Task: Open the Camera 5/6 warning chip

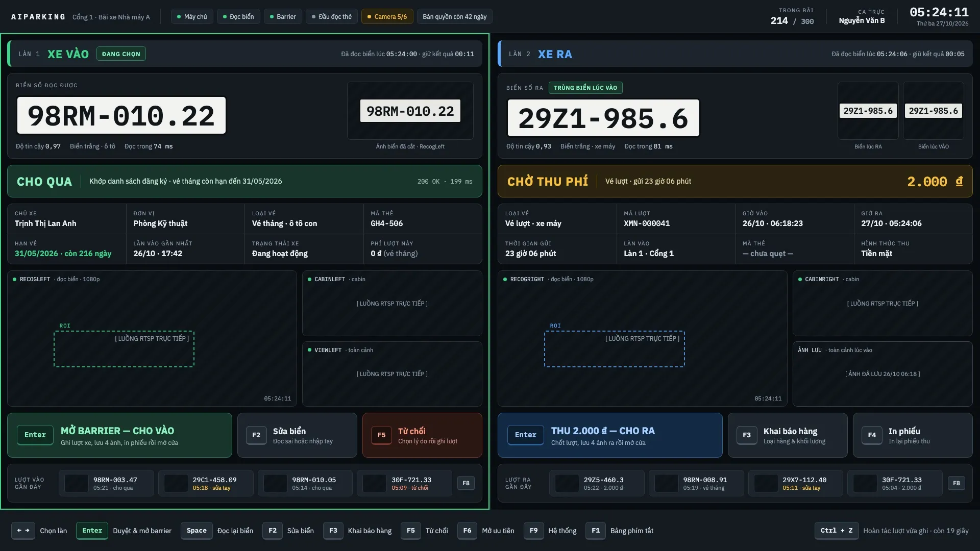Action: click(x=387, y=17)
